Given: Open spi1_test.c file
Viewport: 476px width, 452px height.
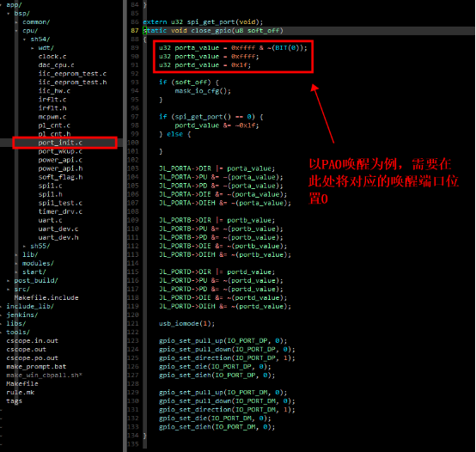Looking at the screenshot, I should (x=60, y=203).
